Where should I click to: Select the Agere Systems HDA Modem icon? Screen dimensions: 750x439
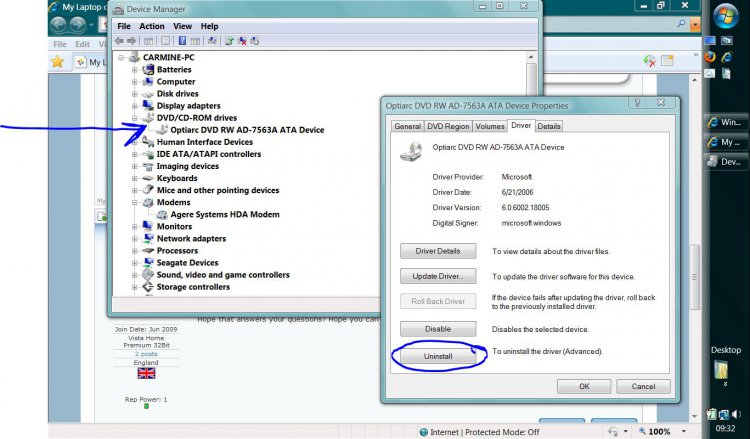(x=162, y=214)
